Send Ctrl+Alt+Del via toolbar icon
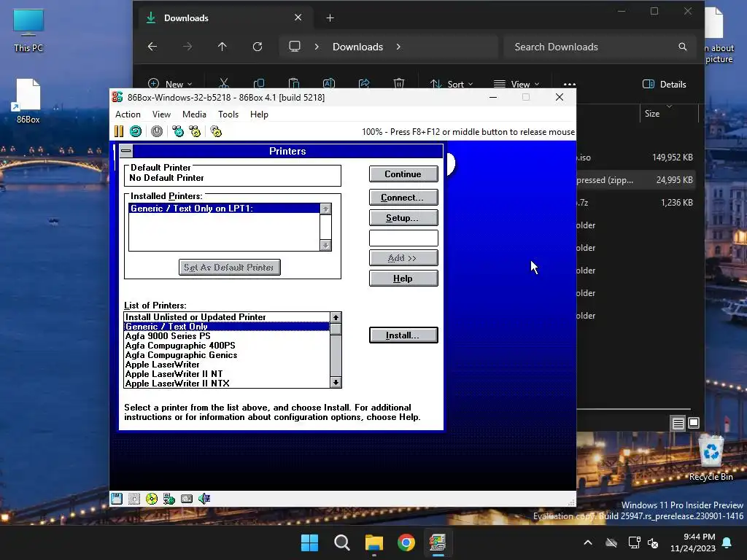Image resolution: width=747 pixels, height=560 pixels. click(178, 131)
